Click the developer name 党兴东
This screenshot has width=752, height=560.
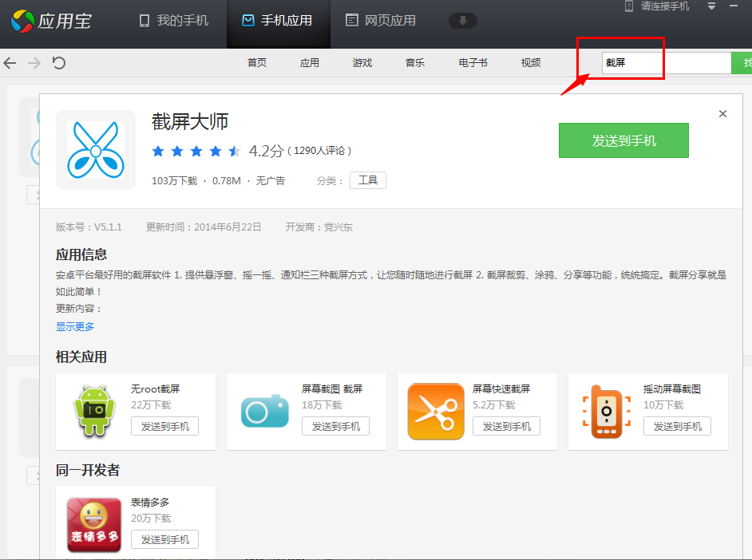pos(338,227)
